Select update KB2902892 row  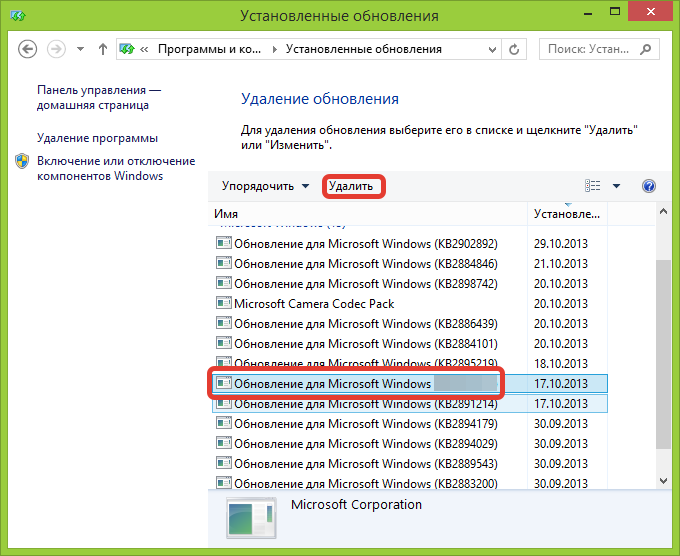(x=410, y=244)
